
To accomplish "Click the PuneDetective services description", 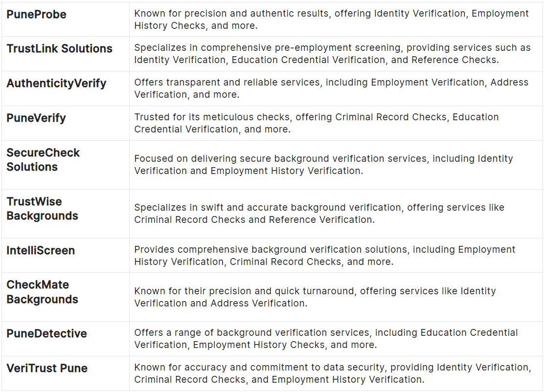I will 326,339.
